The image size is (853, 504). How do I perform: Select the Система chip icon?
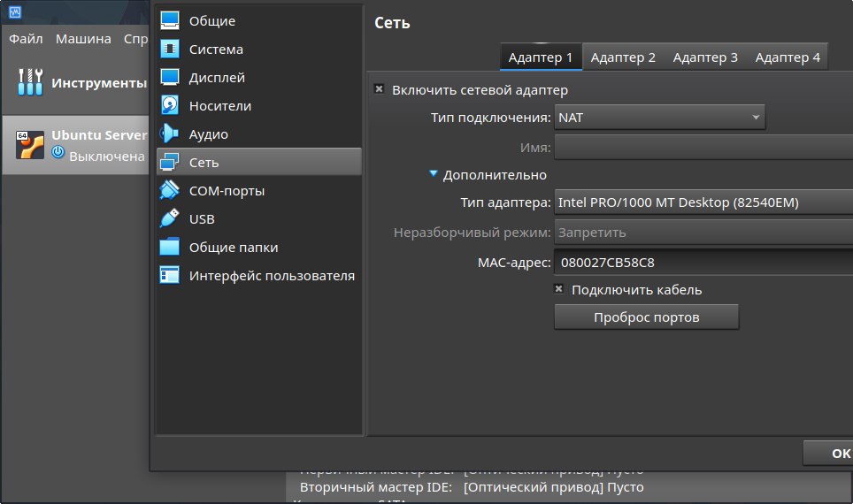[x=169, y=50]
